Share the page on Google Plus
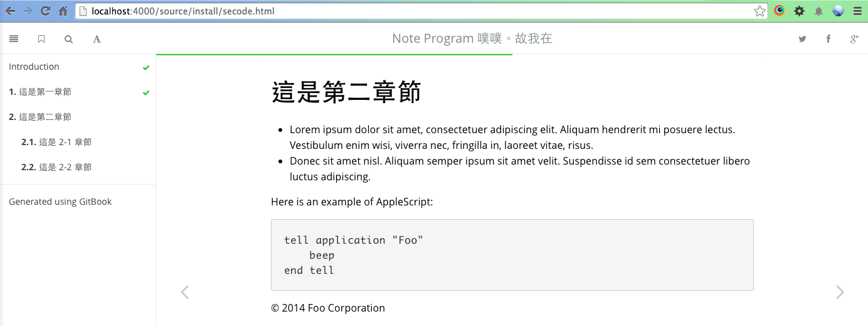 coord(854,39)
